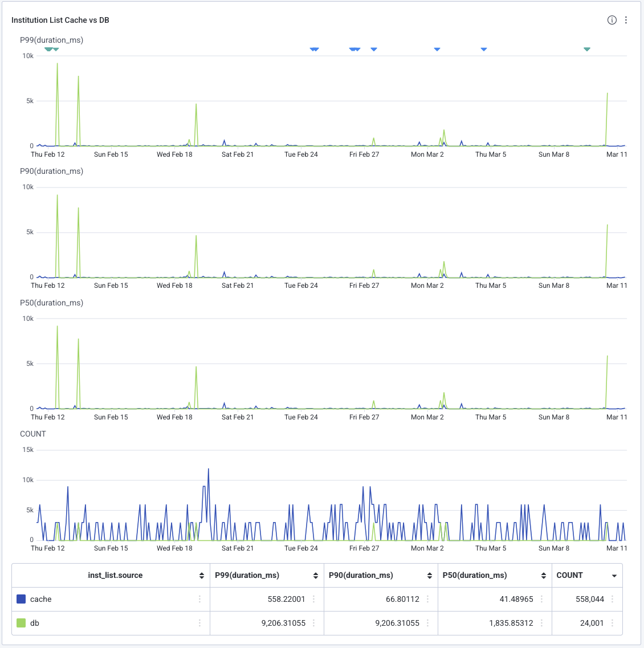
Task: Click the P99(duration_ms) sort chevron
Action: coord(315,575)
